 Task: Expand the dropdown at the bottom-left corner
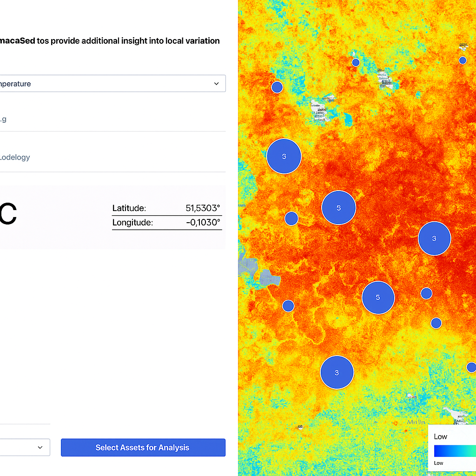click(x=26, y=447)
